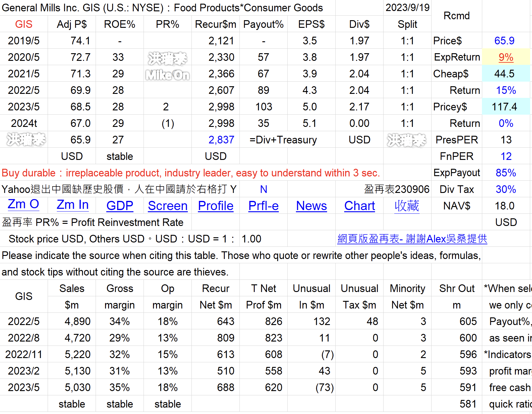
Task: Follow the GDP hyperlink
Action: [x=120, y=206]
